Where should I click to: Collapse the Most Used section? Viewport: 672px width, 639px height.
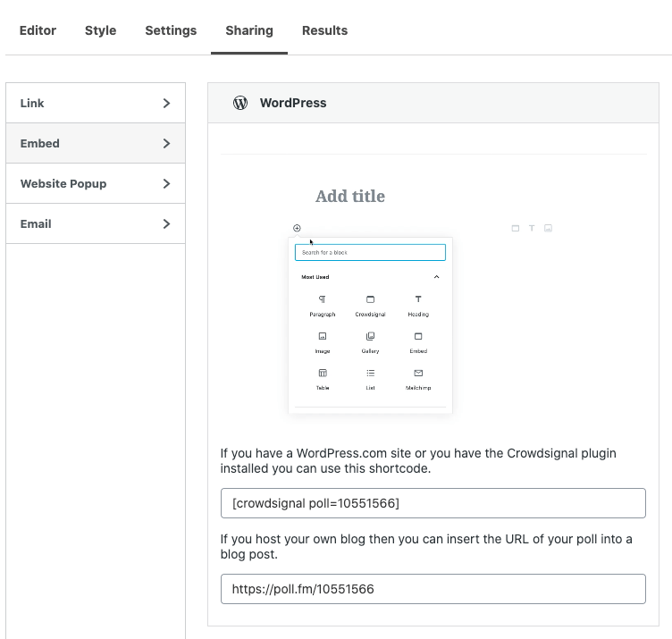tap(436, 277)
